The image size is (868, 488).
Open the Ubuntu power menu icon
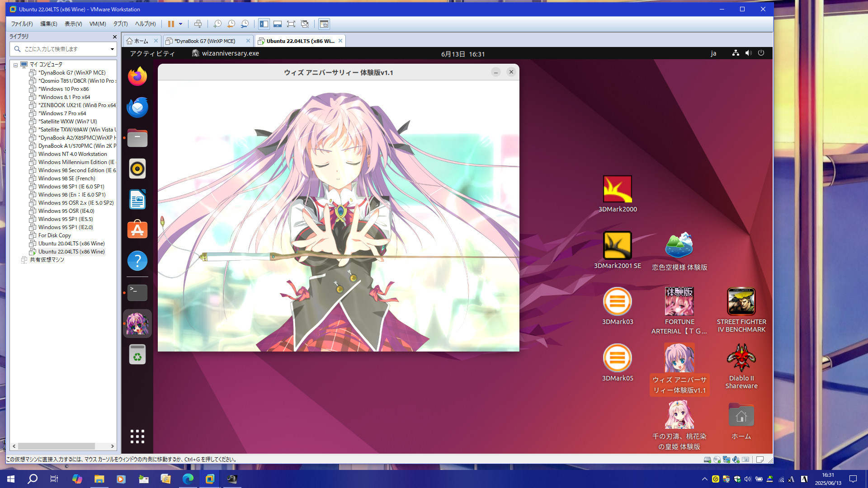761,53
